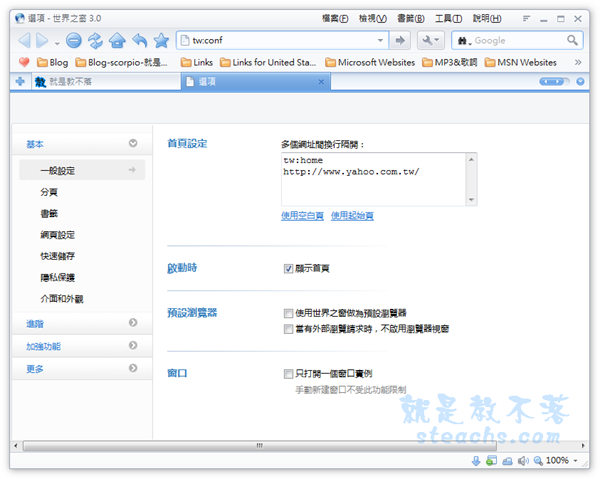Go to the home page
The width and height of the screenshot is (600, 479).
pyautogui.click(x=117, y=40)
